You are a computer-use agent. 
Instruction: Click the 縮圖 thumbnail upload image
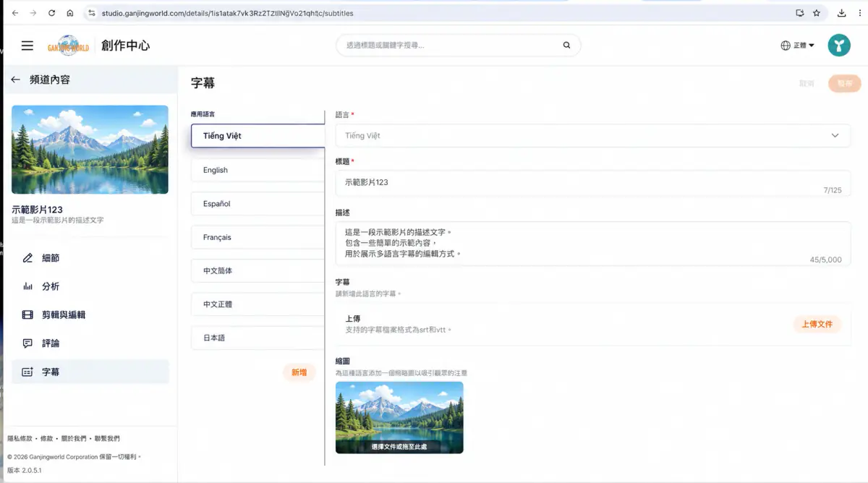coord(399,417)
